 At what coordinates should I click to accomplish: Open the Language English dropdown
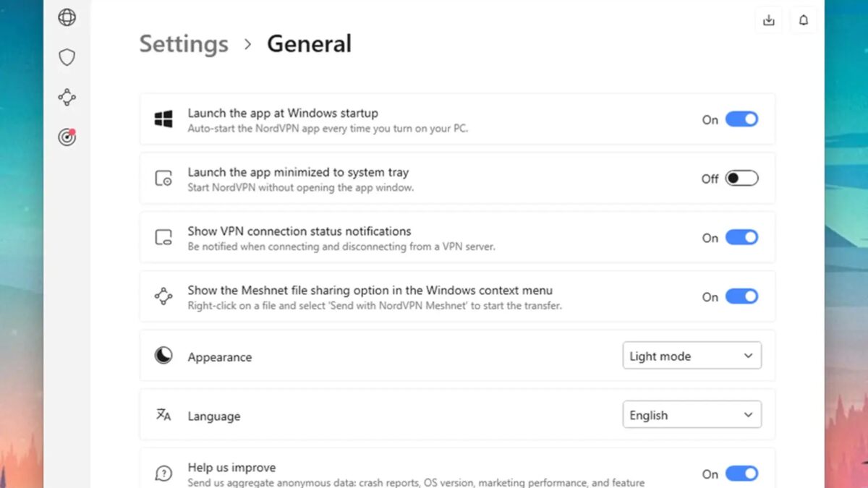coord(692,415)
